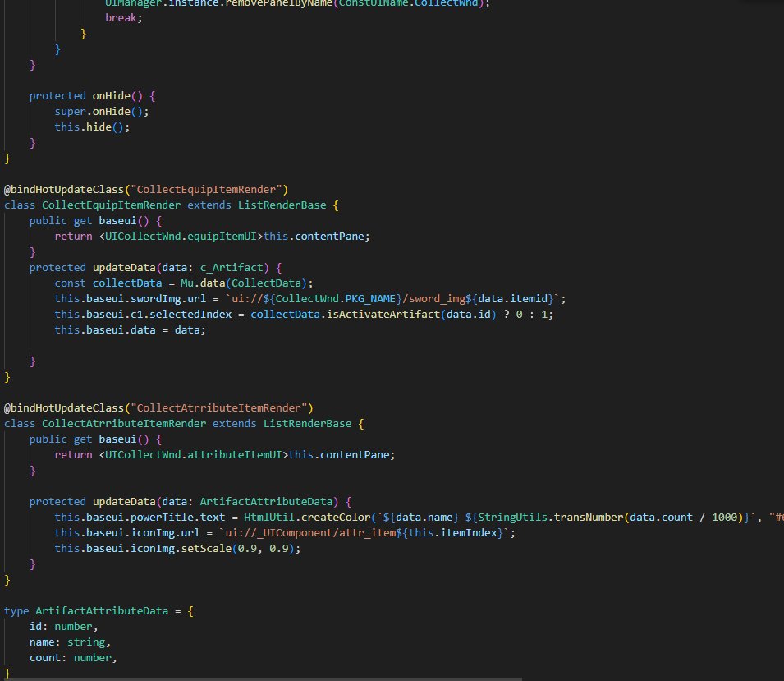
Task: Click 'data.name' inside the template string
Action: pos(424,517)
